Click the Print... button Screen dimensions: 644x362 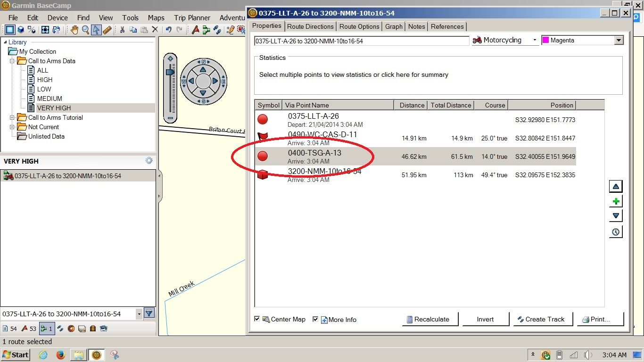[x=600, y=319]
